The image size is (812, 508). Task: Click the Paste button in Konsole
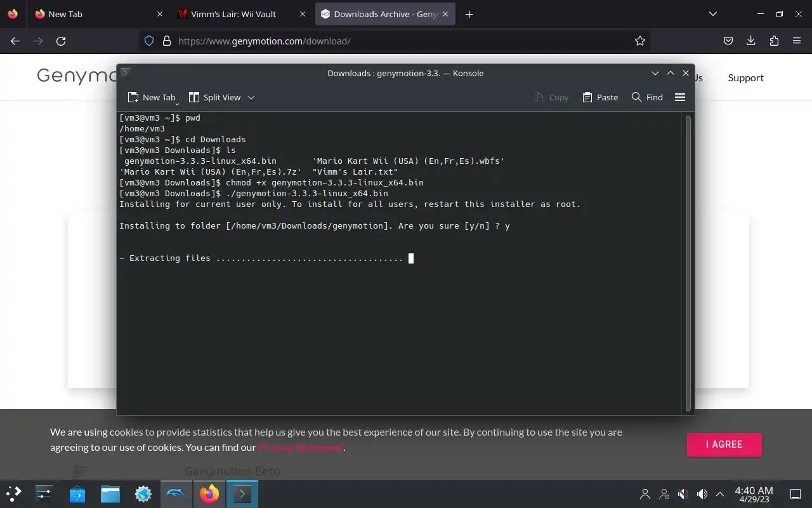600,97
